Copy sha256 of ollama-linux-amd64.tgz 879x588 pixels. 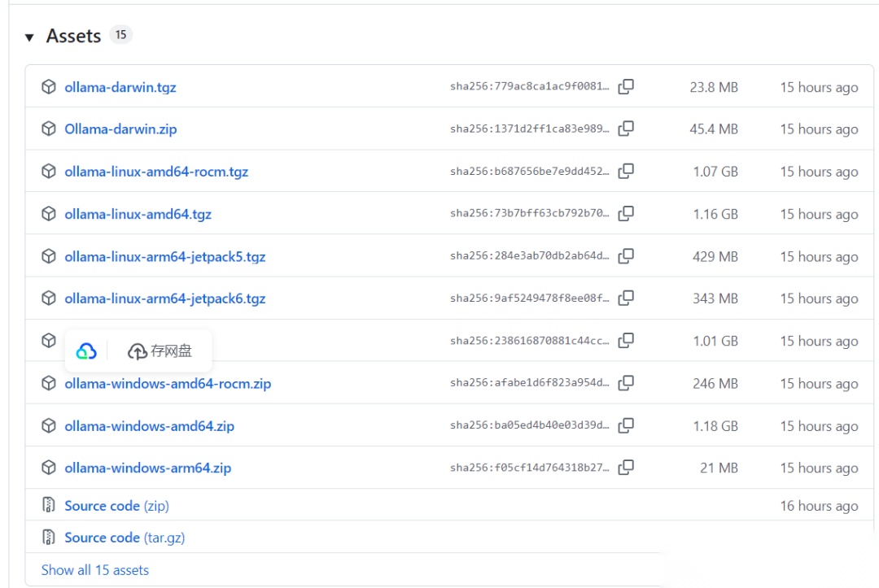[626, 214]
